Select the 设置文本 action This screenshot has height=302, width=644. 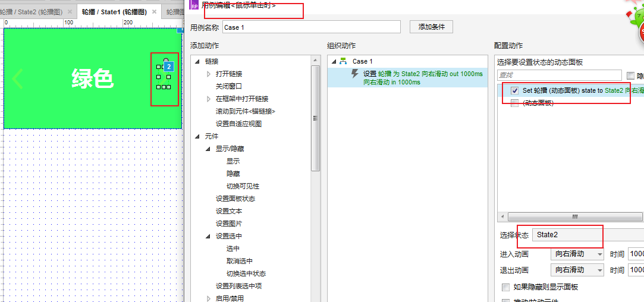click(x=229, y=211)
